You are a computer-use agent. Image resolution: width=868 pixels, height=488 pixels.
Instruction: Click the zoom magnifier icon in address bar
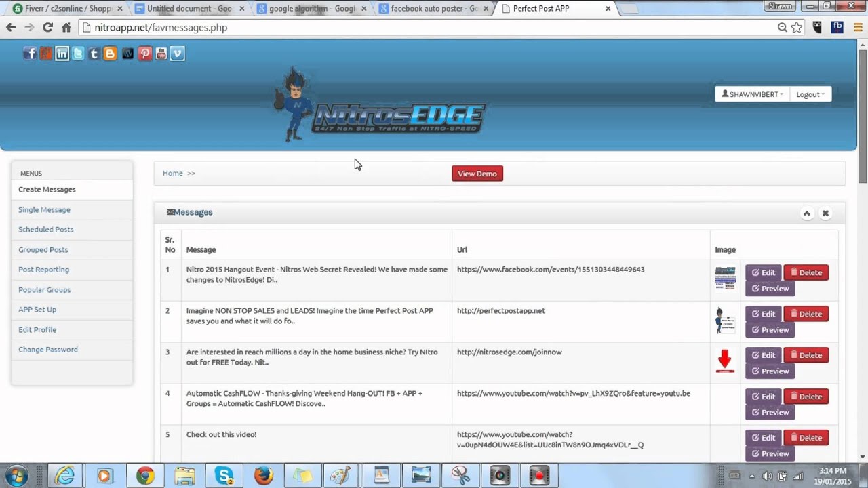[783, 27]
